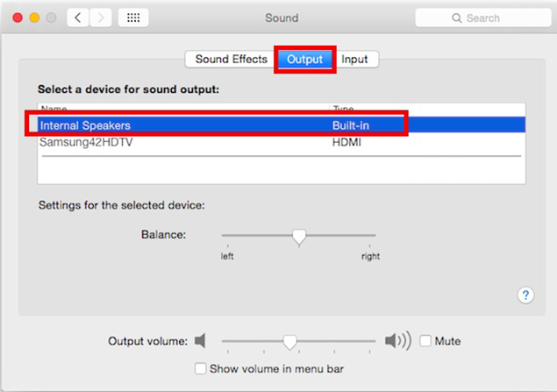Show all preferences via the grid icon

[x=133, y=18]
